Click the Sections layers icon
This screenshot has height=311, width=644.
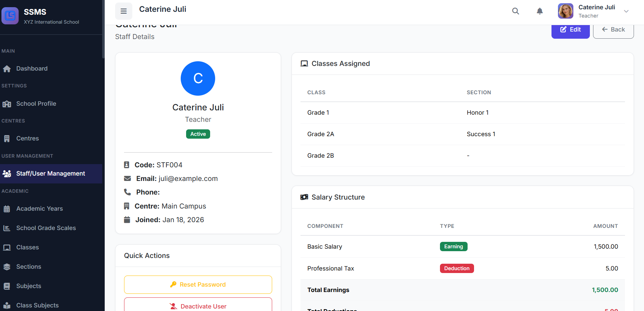[7, 267]
